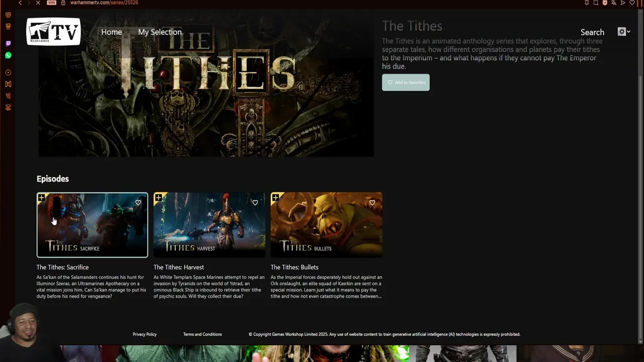Click The Tithes series title text
The image size is (644, 362).
tap(412, 26)
